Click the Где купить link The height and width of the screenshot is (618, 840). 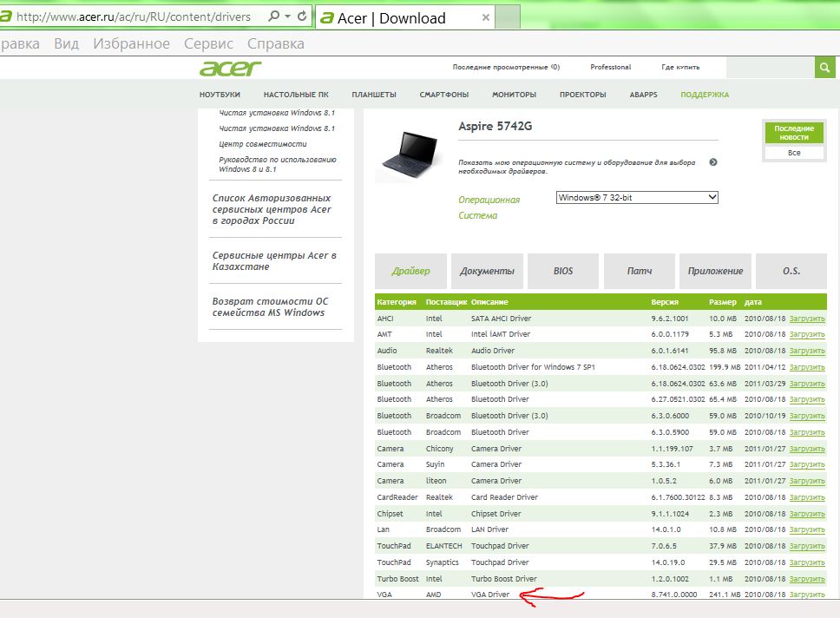680,67
